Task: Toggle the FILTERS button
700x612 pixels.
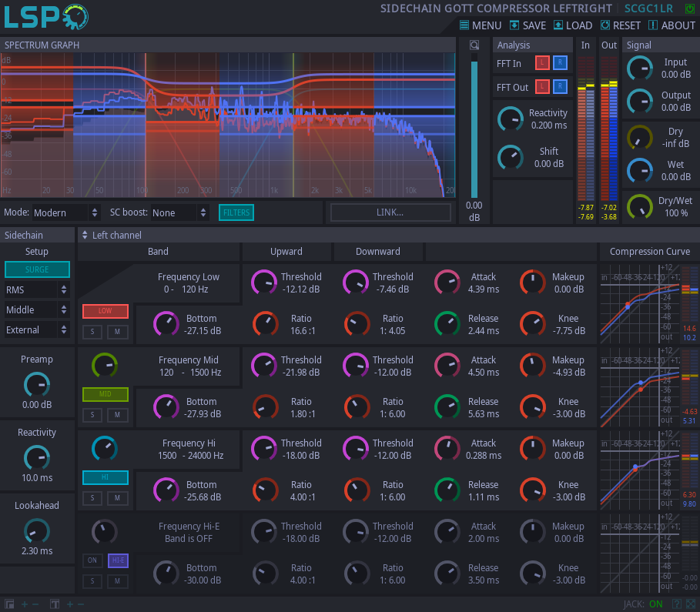Action: point(236,212)
